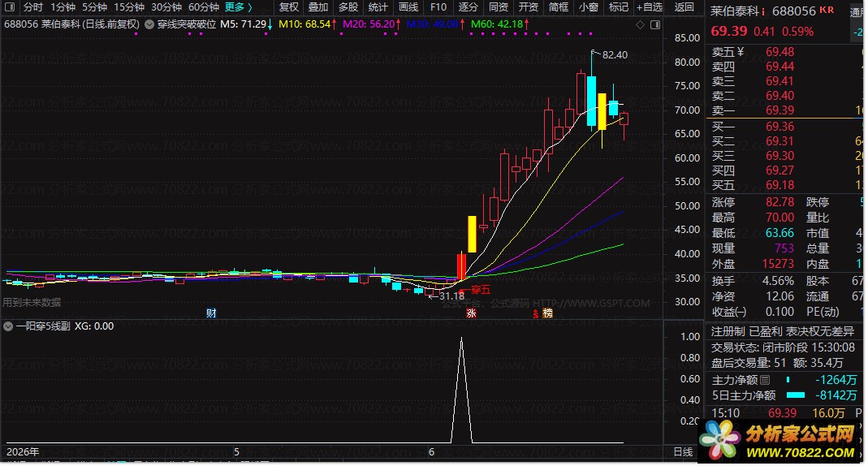Open the 财 marker on the chart
868x466 pixels.
pyautogui.click(x=211, y=313)
